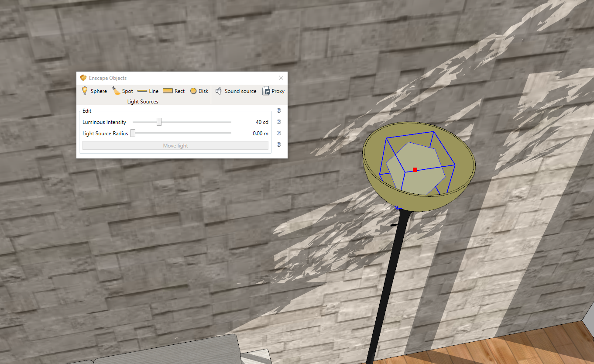Close the Enscape Objects dialog
This screenshot has width=594, height=364.
tap(281, 77)
